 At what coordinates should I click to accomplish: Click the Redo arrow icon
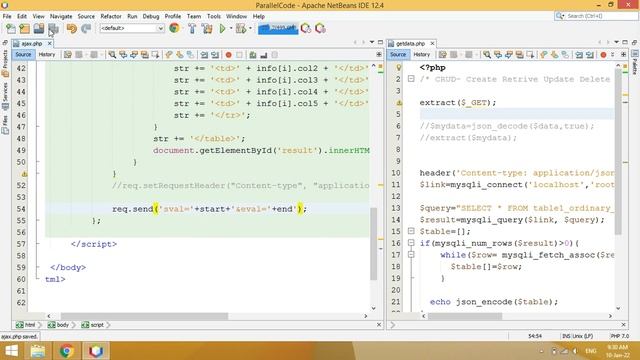coord(86,29)
